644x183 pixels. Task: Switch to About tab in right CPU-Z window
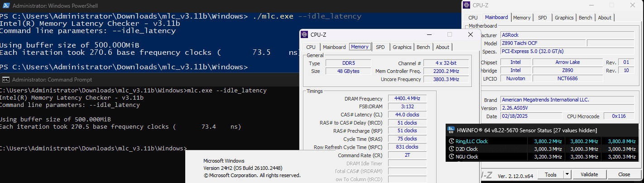point(605,18)
